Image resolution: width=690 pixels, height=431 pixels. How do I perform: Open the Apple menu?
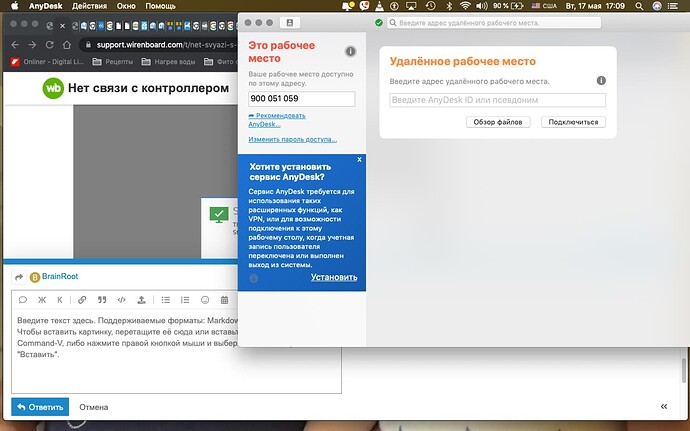(15, 6)
